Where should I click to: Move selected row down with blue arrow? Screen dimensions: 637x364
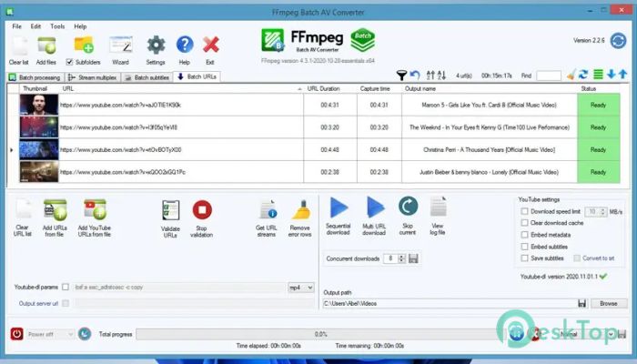611,75
